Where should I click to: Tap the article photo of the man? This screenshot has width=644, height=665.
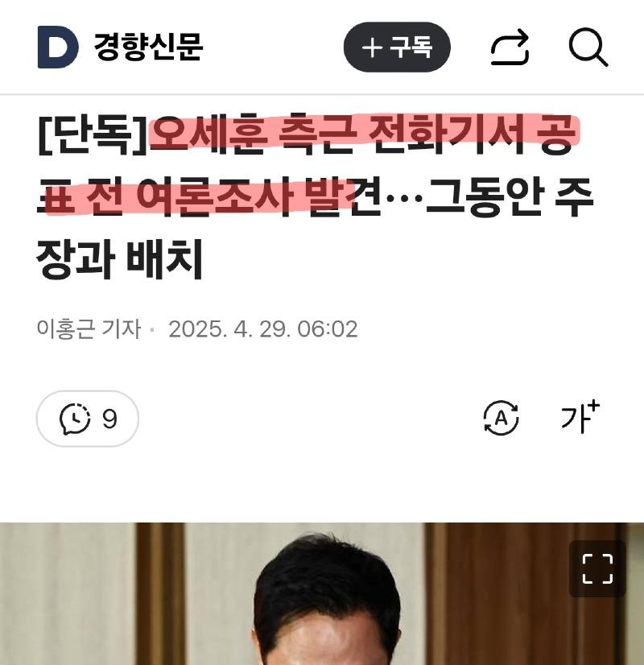point(322,594)
